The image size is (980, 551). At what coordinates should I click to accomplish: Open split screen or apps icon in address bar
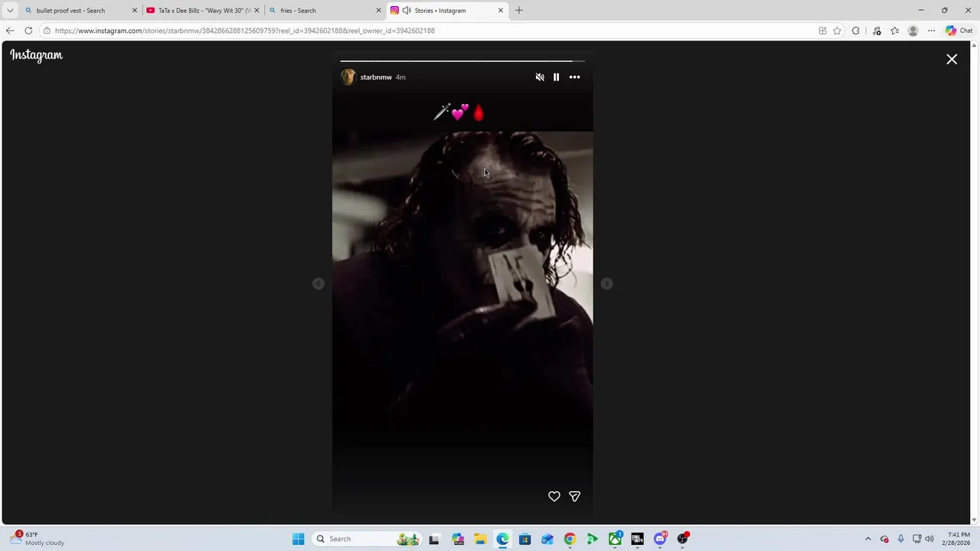pyautogui.click(x=822, y=31)
